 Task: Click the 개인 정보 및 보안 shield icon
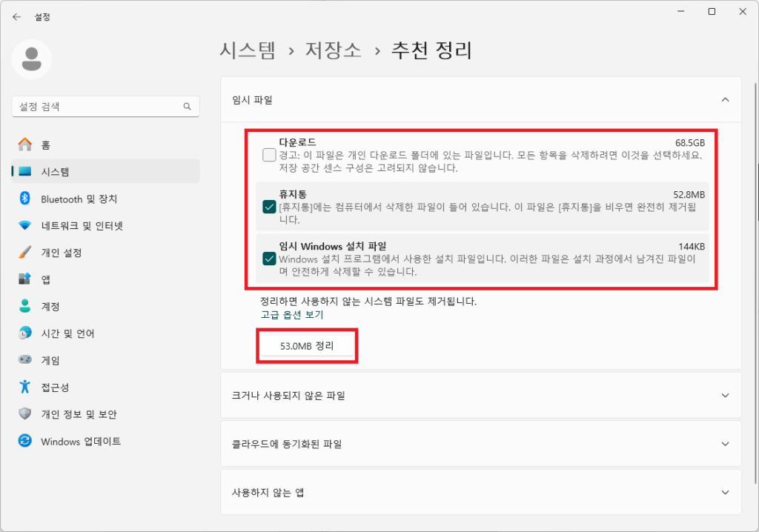[24, 414]
